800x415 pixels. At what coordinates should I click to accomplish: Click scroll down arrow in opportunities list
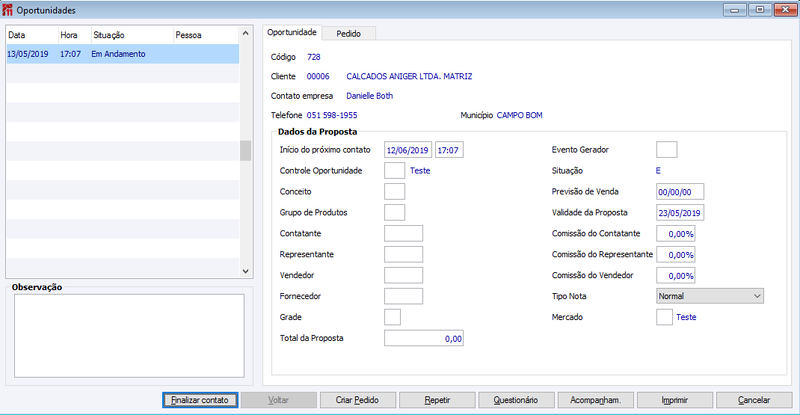click(245, 271)
